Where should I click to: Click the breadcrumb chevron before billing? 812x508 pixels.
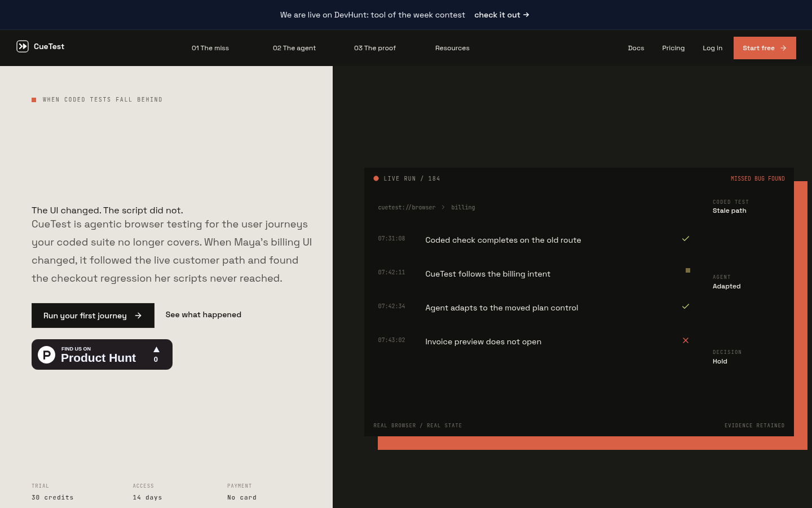443,207
